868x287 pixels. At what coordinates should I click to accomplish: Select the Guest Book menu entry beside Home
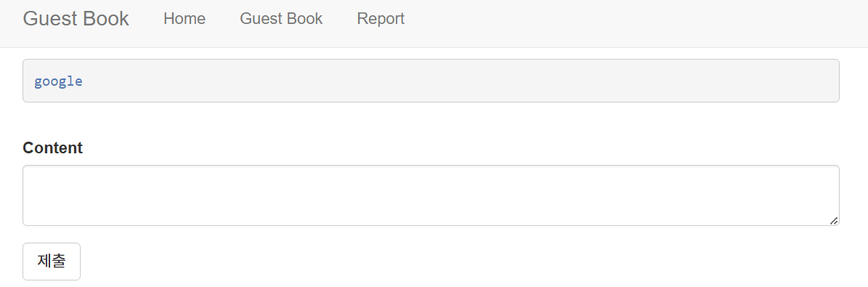[x=280, y=19]
